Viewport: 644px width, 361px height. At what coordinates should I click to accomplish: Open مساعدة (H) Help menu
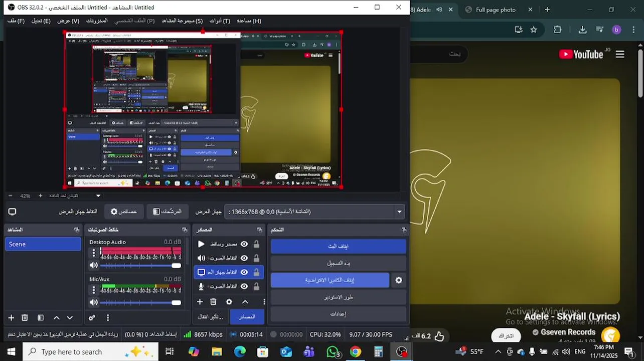(249, 21)
